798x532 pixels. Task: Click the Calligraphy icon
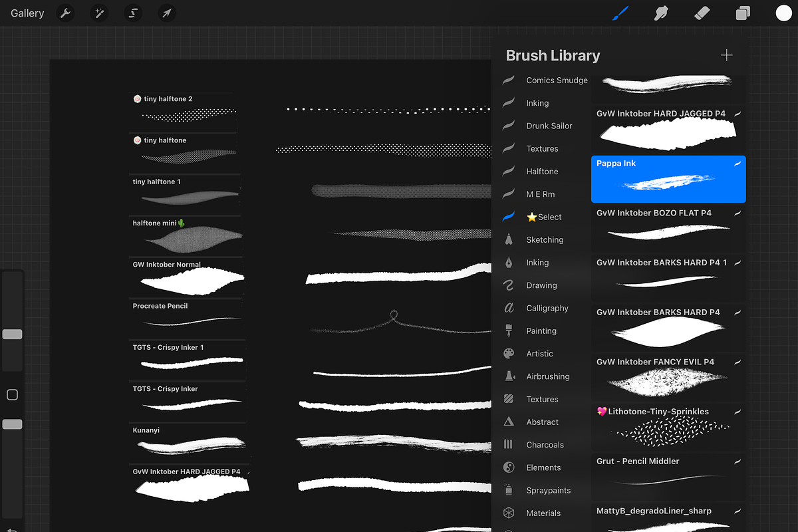[x=509, y=308]
